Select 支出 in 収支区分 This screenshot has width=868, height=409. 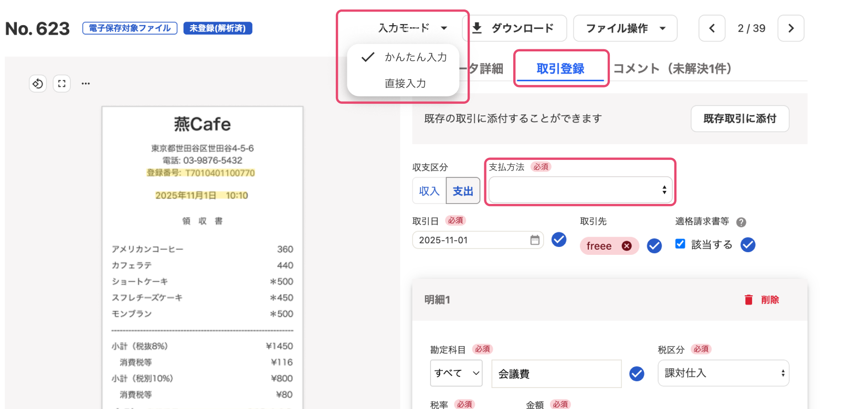coord(463,191)
